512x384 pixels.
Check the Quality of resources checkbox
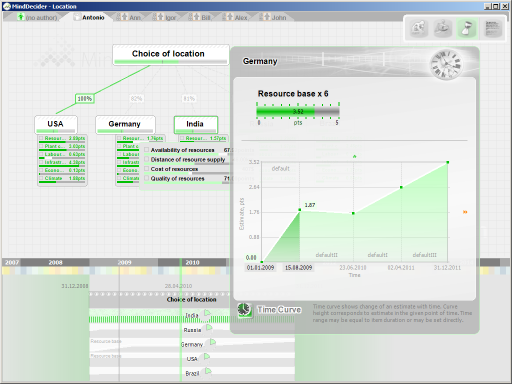[x=147, y=178]
